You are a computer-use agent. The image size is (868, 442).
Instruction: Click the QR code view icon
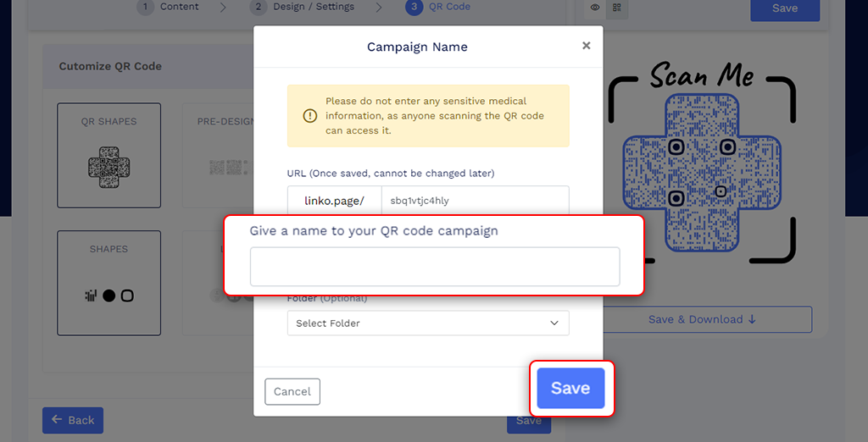point(616,8)
